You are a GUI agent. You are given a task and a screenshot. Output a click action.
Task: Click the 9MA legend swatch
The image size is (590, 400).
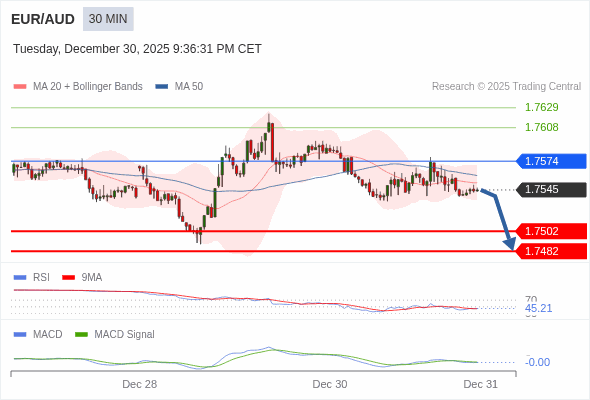(x=68, y=278)
